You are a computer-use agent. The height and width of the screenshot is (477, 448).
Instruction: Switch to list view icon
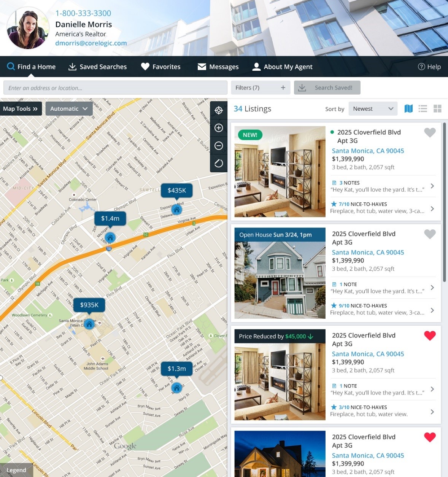pyautogui.click(x=423, y=109)
